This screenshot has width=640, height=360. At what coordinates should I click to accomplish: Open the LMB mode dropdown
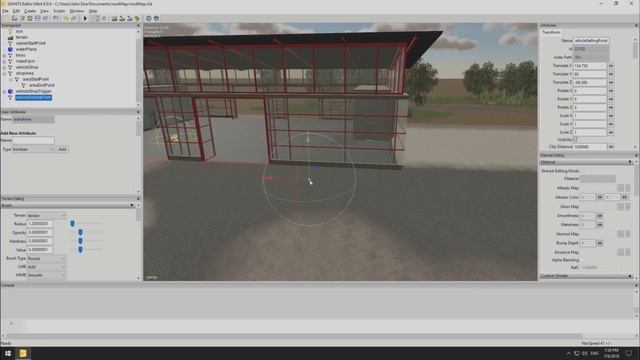click(47, 267)
